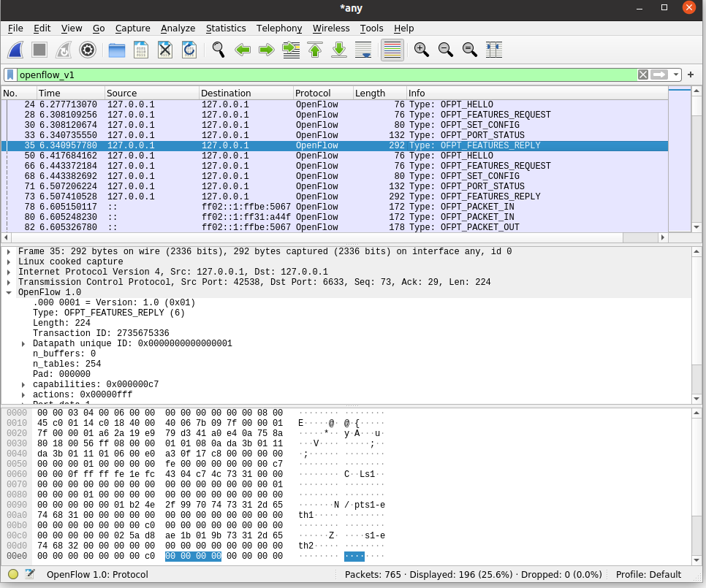Sort by the Length column header
Screen dimensions: 706x588
pyautogui.click(x=379, y=93)
